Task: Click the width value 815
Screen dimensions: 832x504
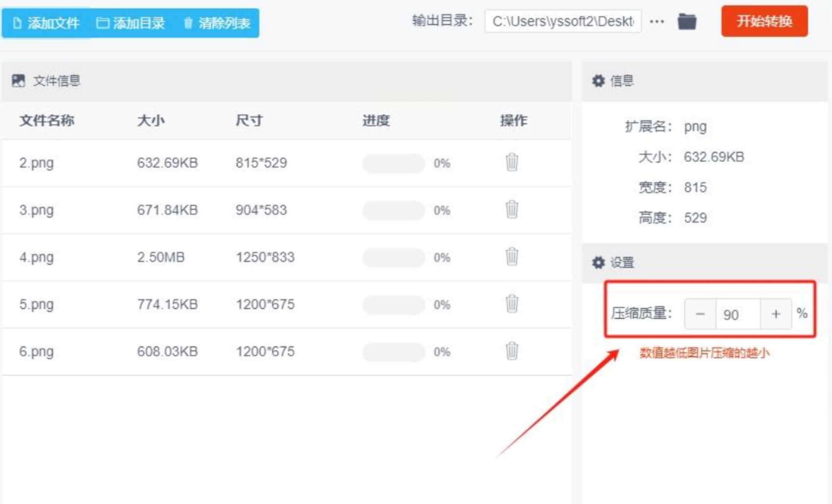Action: [695, 187]
